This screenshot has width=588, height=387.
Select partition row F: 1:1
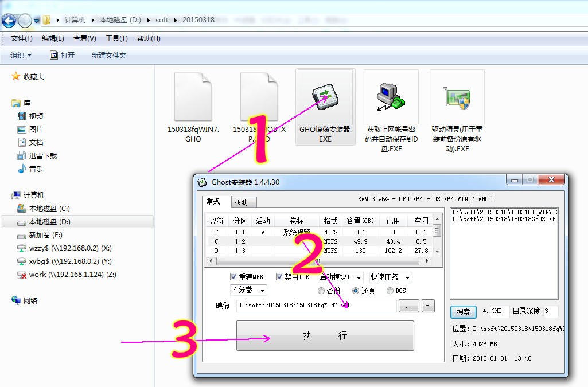(x=319, y=232)
